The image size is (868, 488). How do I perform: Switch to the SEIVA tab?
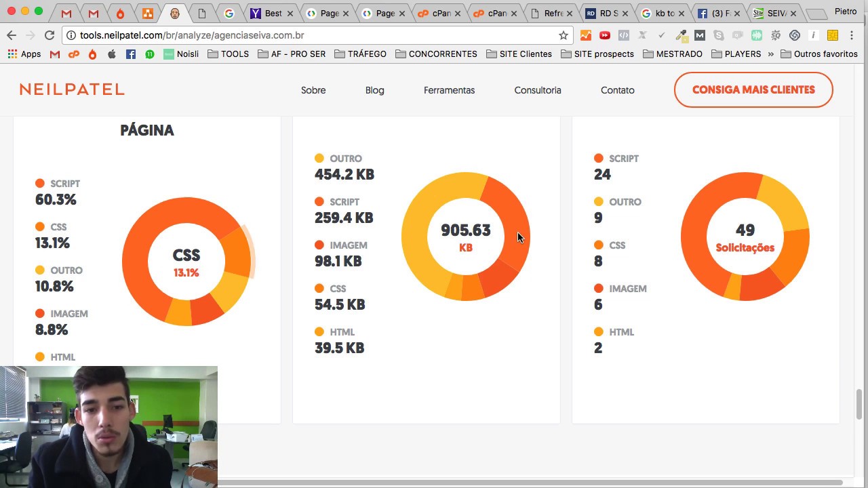click(x=774, y=14)
